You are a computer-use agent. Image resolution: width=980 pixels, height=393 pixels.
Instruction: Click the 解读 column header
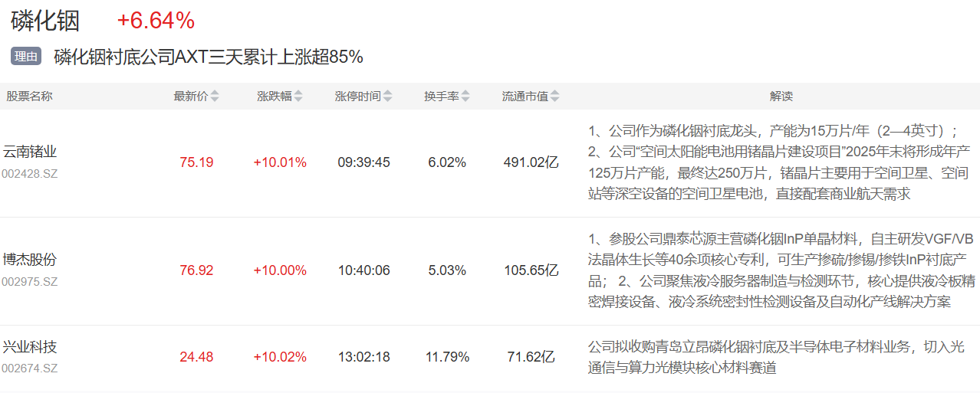tap(781, 97)
